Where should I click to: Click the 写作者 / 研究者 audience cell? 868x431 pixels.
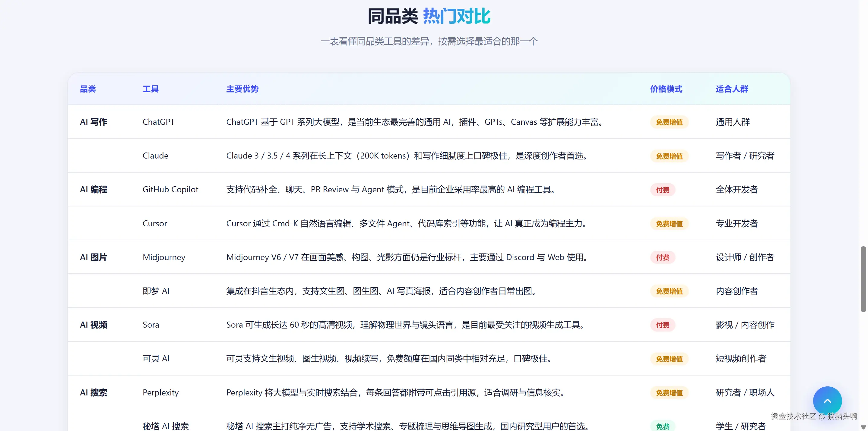pyautogui.click(x=745, y=156)
